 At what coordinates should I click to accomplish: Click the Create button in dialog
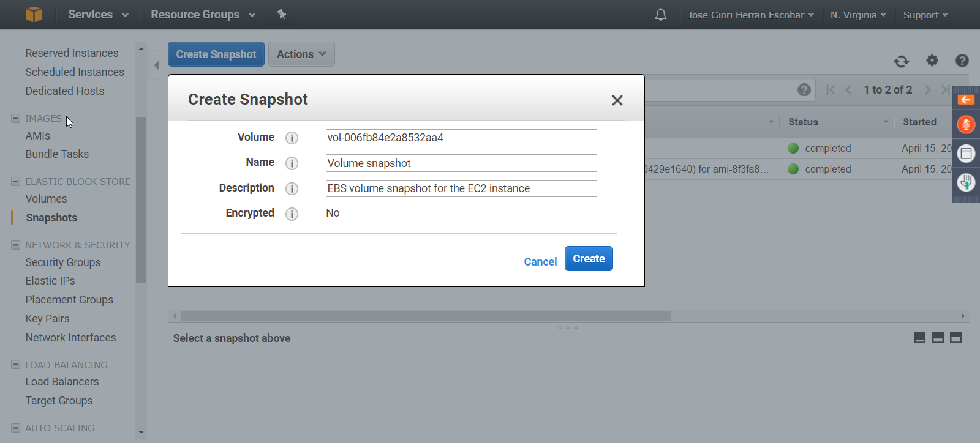point(588,259)
